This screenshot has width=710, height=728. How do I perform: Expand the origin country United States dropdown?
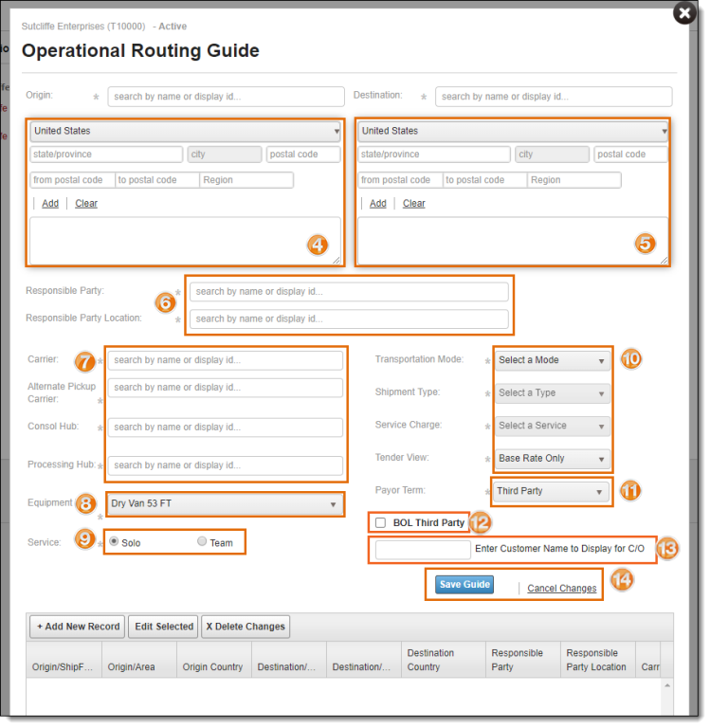click(185, 131)
